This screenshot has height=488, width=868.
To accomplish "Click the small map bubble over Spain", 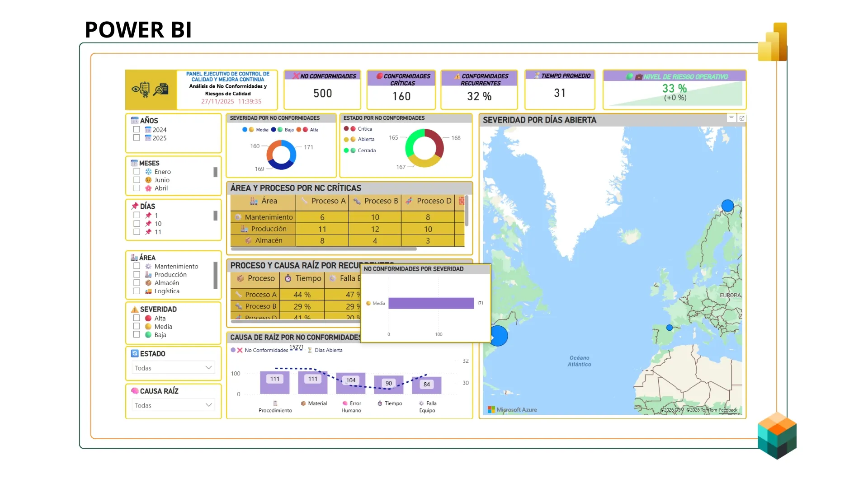I will click(670, 328).
